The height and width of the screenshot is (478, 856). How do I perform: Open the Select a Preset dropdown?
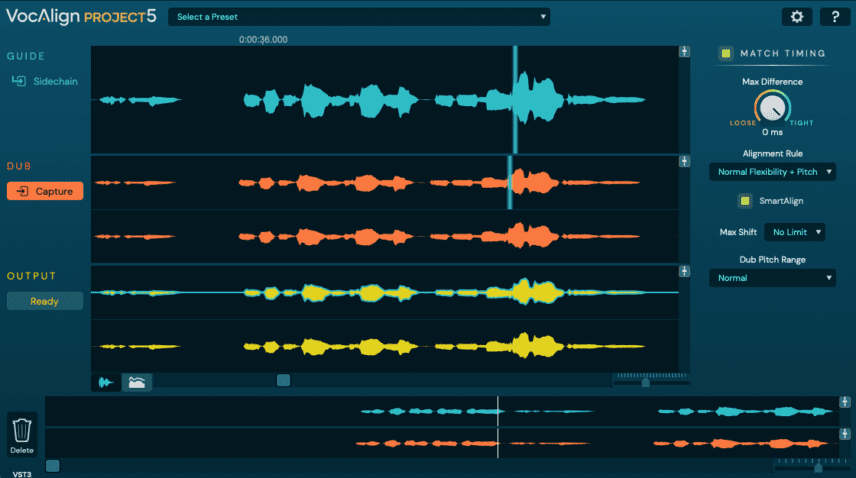coord(359,17)
